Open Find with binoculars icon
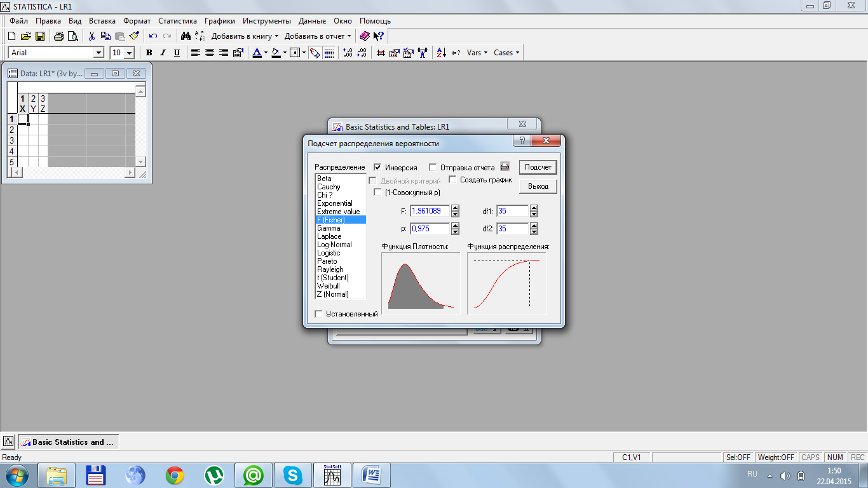 coord(186,36)
